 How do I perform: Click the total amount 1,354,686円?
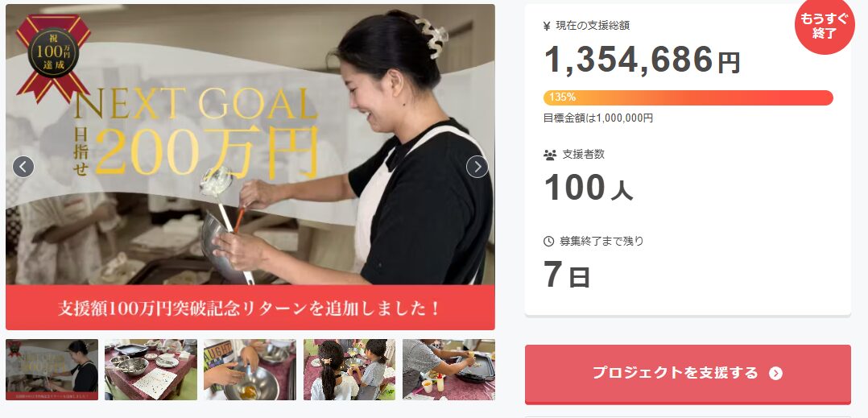pos(643,60)
